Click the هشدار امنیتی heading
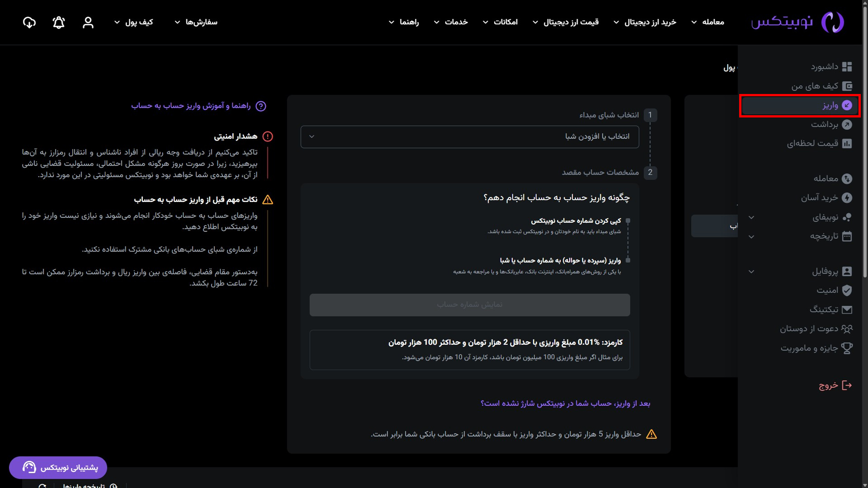 pyautogui.click(x=236, y=136)
